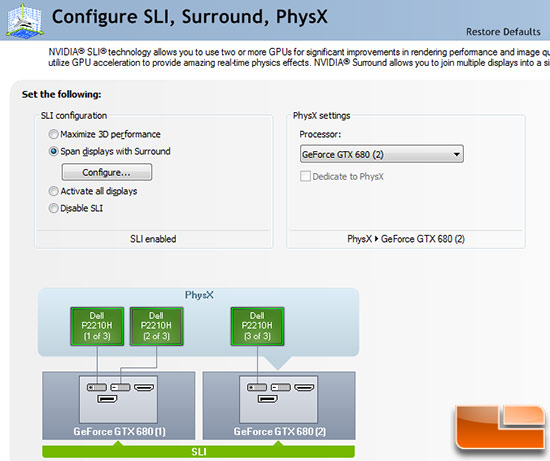This screenshot has height=461, width=550.
Task: Click first DVI port on GTX 680 (2)
Action: point(257,387)
